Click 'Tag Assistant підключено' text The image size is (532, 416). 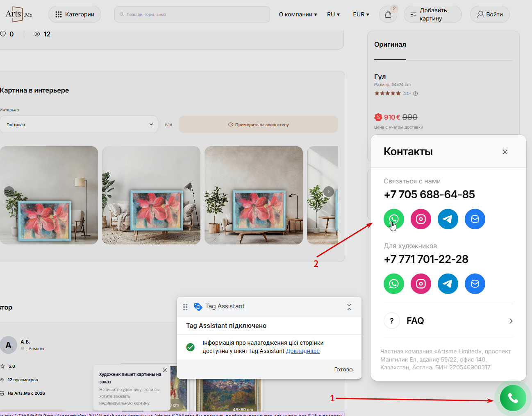coord(226,326)
